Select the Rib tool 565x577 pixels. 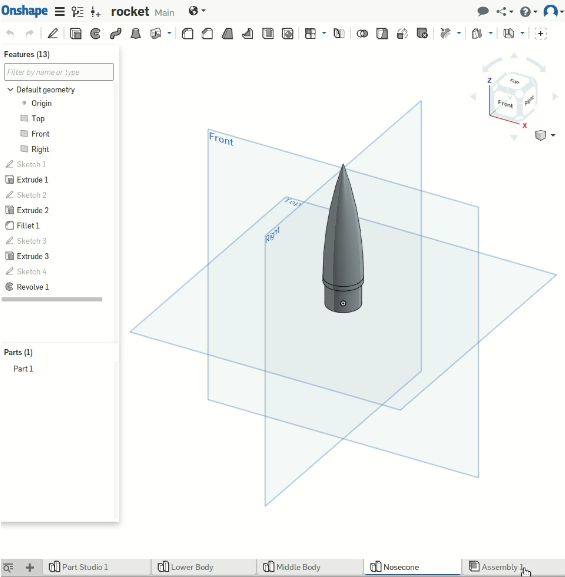pyautogui.click(x=248, y=34)
